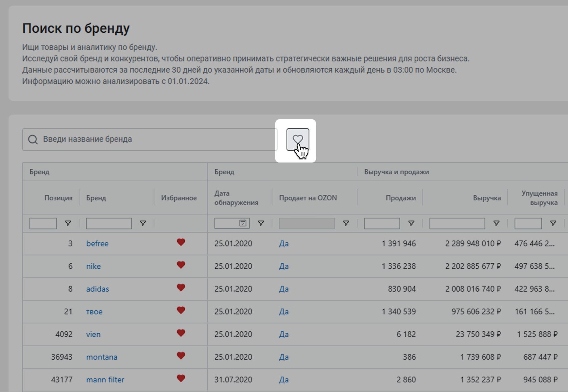Click Да link in mann filter row
Screen dimensions: 568x392
click(284, 380)
